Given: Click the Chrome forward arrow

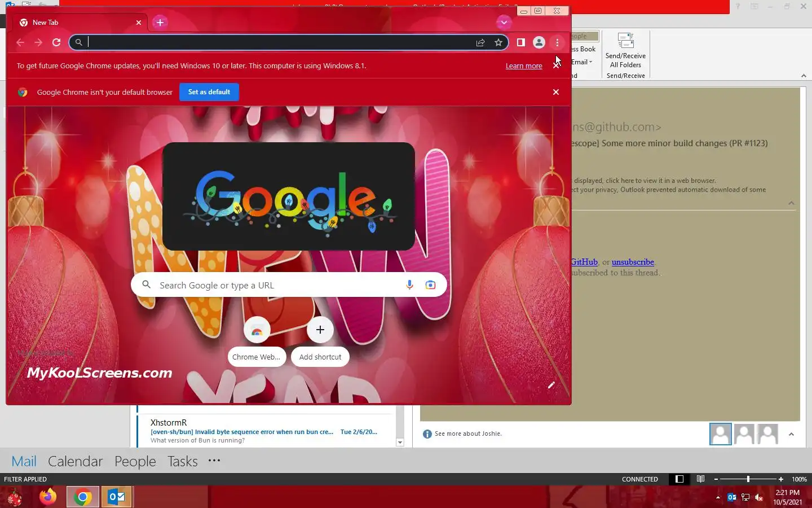Looking at the screenshot, I should click(x=38, y=42).
